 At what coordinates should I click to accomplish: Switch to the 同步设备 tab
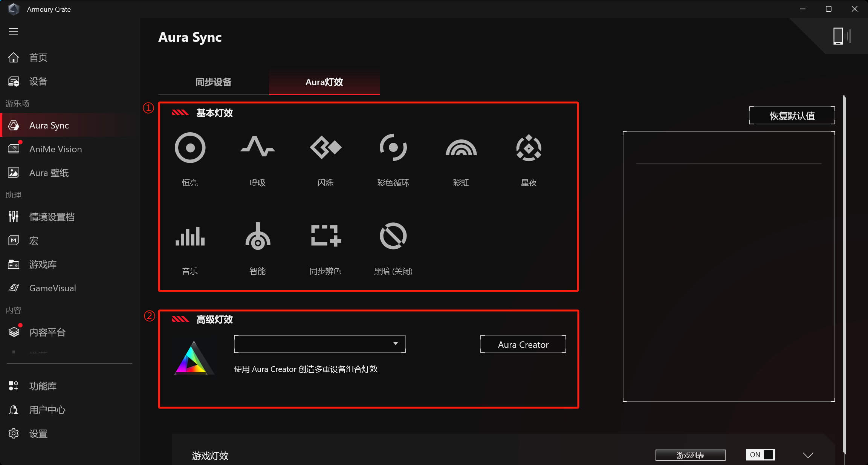[214, 82]
